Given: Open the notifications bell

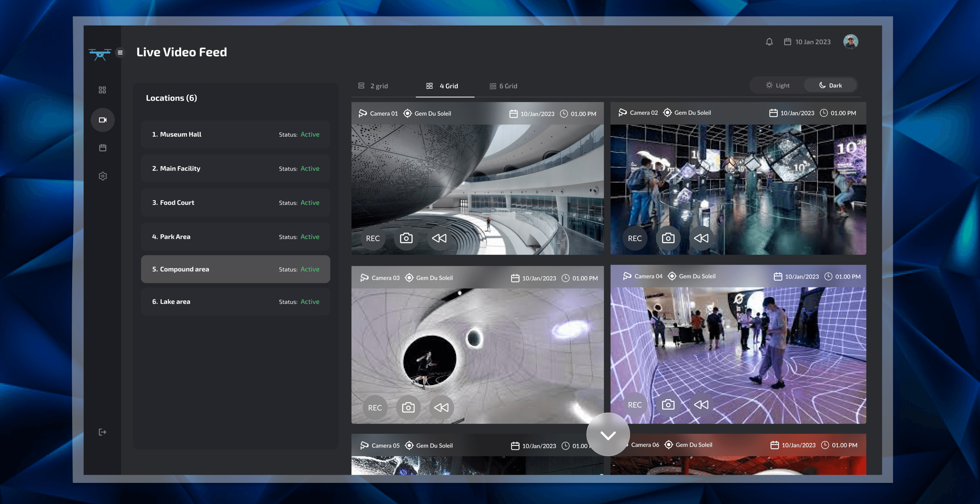Looking at the screenshot, I should click(769, 42).
